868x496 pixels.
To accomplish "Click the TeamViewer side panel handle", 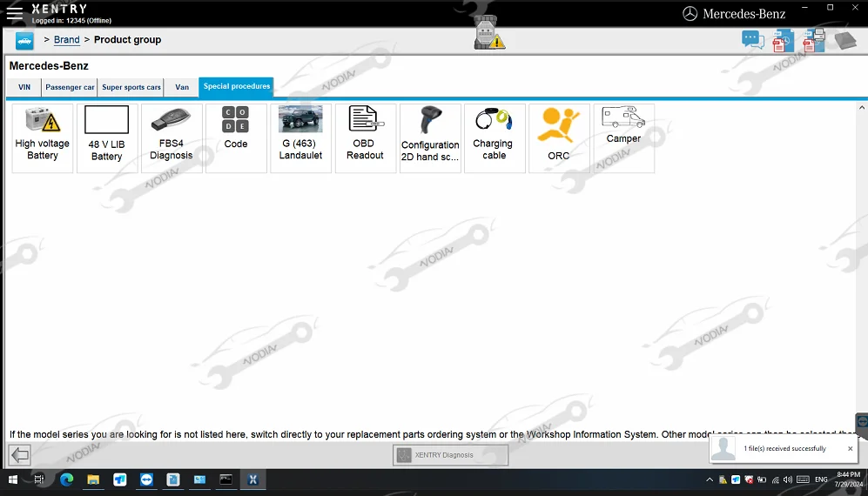I will pyautogui.click(x=862, y=422).
